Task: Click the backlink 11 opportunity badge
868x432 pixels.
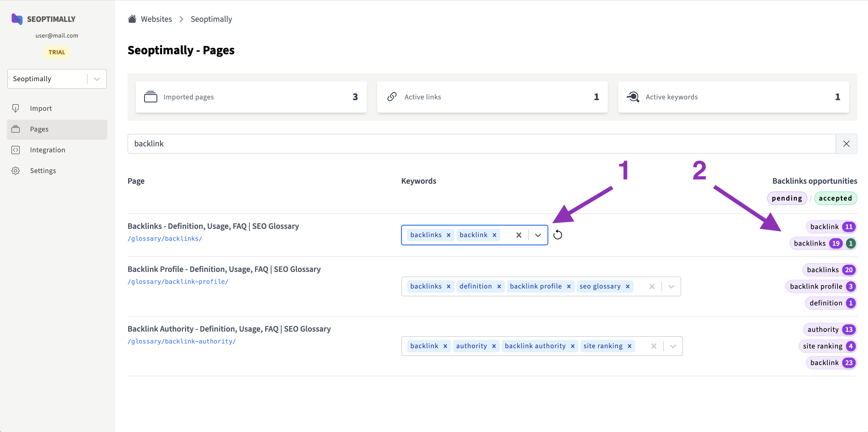Action: coord(831,227)
